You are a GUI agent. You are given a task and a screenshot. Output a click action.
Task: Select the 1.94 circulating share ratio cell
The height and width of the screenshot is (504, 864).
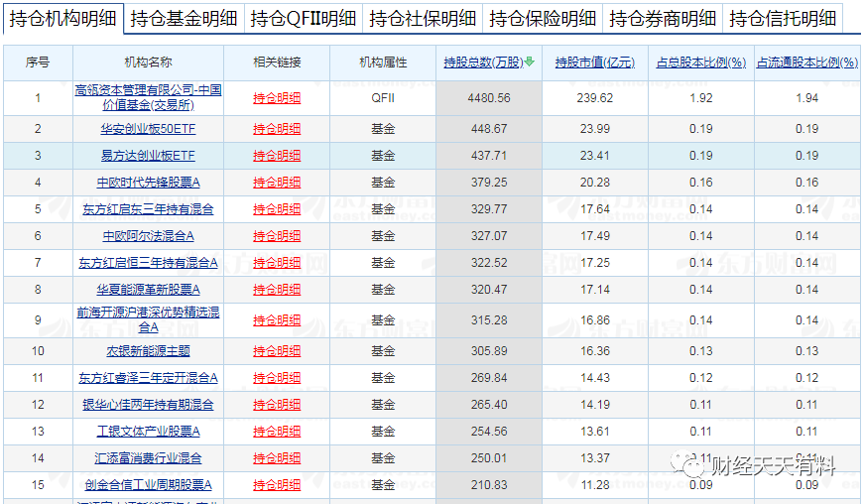(x=807, y=98)
